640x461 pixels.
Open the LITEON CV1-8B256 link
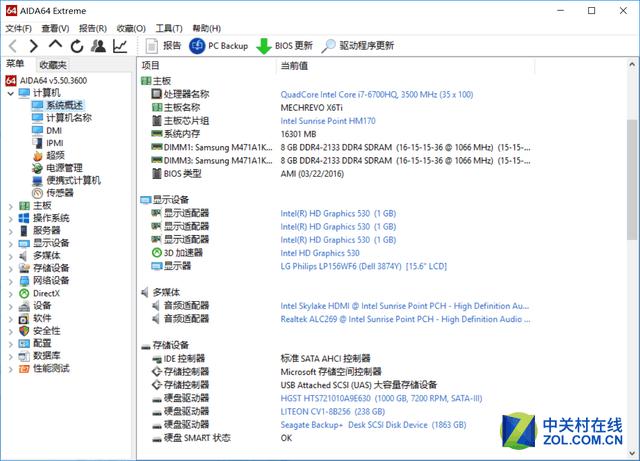click(x=333, y=412)
